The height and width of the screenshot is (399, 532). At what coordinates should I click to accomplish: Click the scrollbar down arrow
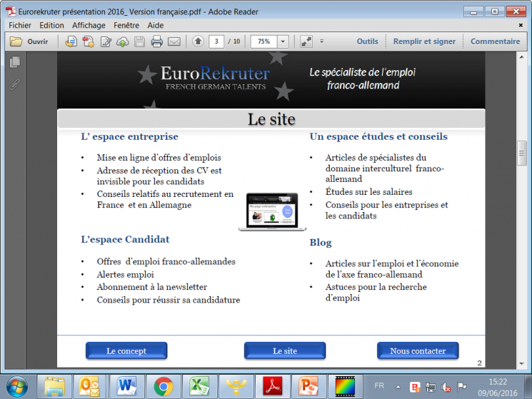521,364
